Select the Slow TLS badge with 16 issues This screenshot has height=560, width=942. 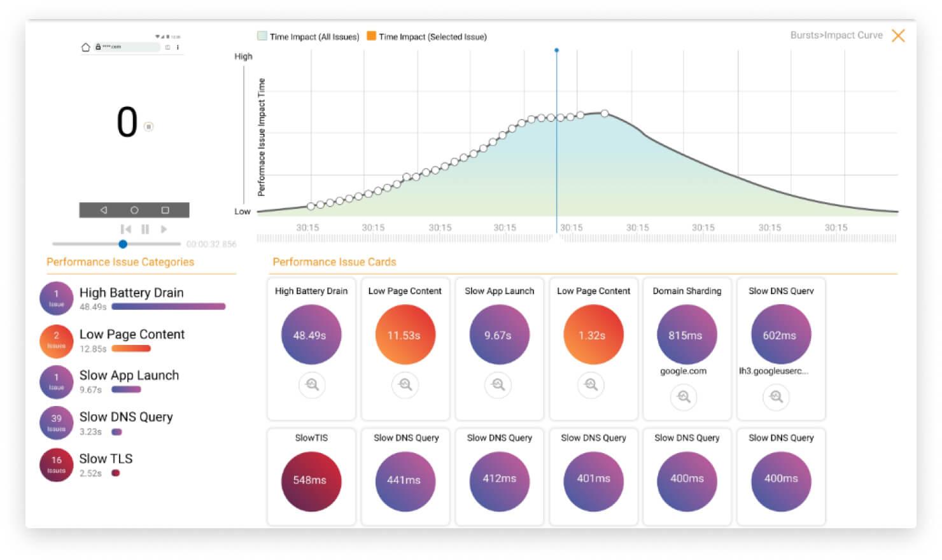[x=56, y=464]
